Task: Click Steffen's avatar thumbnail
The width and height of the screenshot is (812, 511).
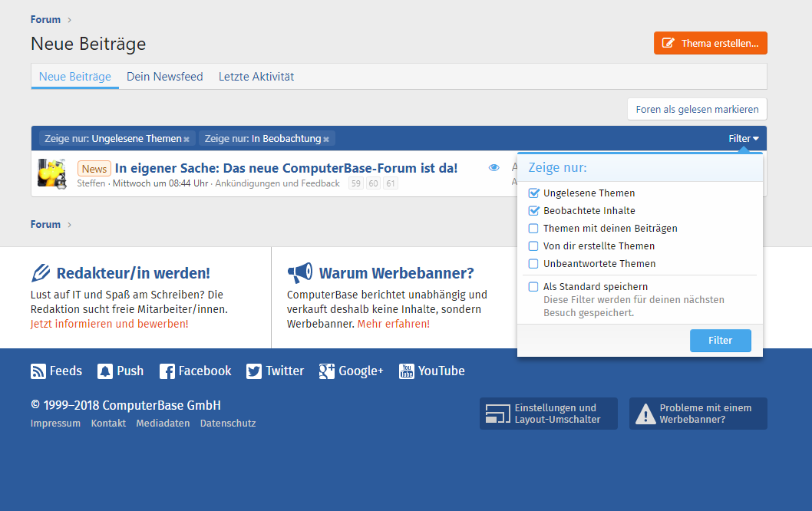Action: coord(52,173)
